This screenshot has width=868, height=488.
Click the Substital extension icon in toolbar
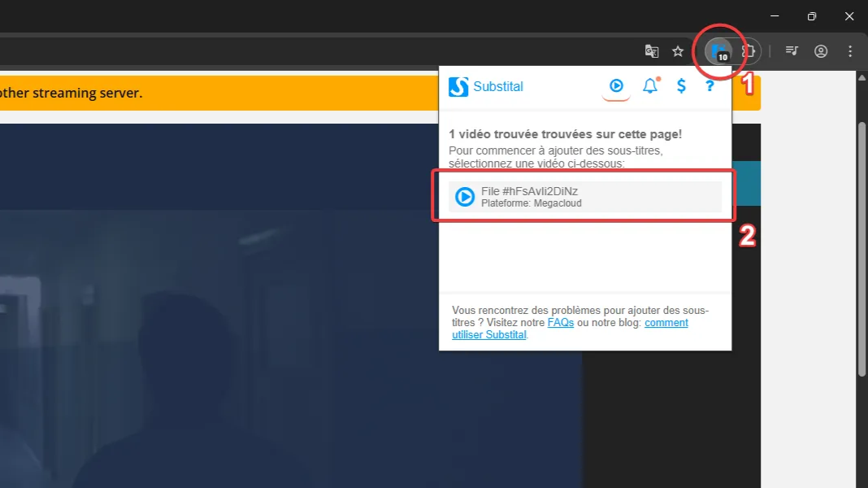tap(718, 51)
